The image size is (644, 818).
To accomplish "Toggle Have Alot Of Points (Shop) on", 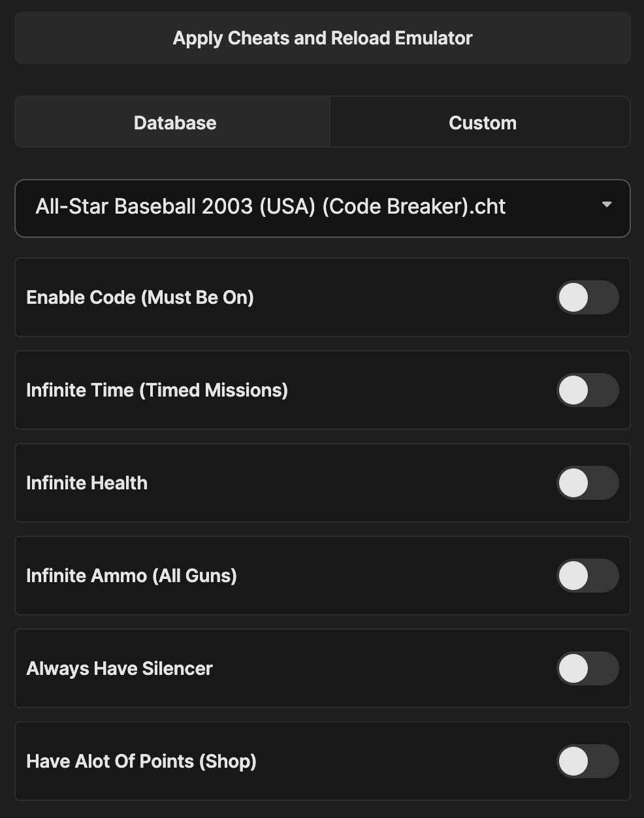I will pyautogui.click(x=587, y=762).
